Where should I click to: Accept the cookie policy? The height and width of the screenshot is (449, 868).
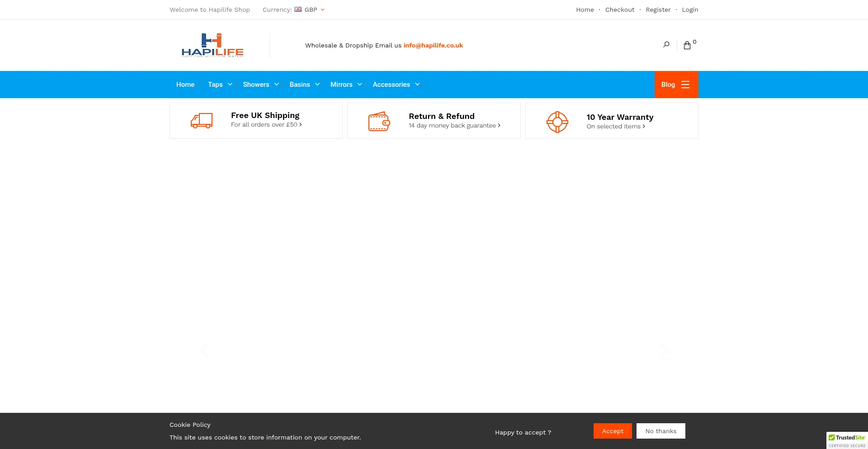(613, 431)
